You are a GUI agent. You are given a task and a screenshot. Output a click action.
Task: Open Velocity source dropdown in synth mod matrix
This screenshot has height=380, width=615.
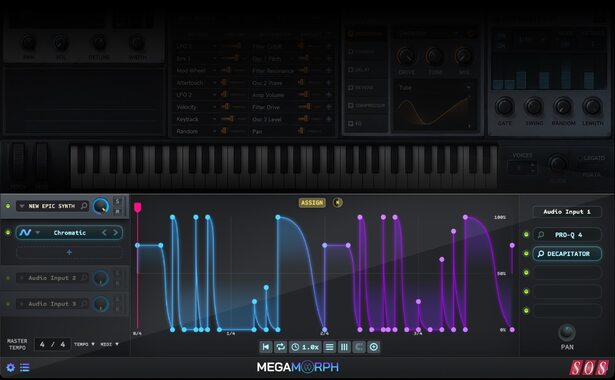coord(214,107)
